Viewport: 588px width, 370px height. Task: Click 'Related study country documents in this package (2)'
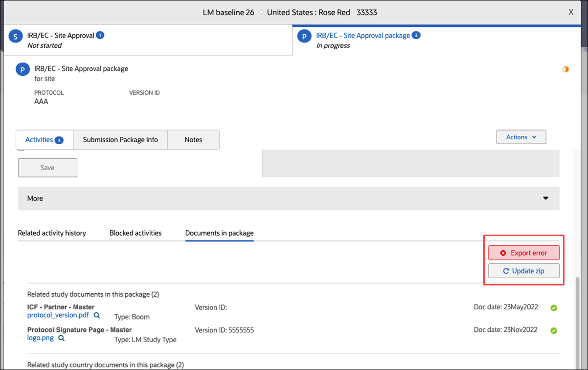[105, 365]
